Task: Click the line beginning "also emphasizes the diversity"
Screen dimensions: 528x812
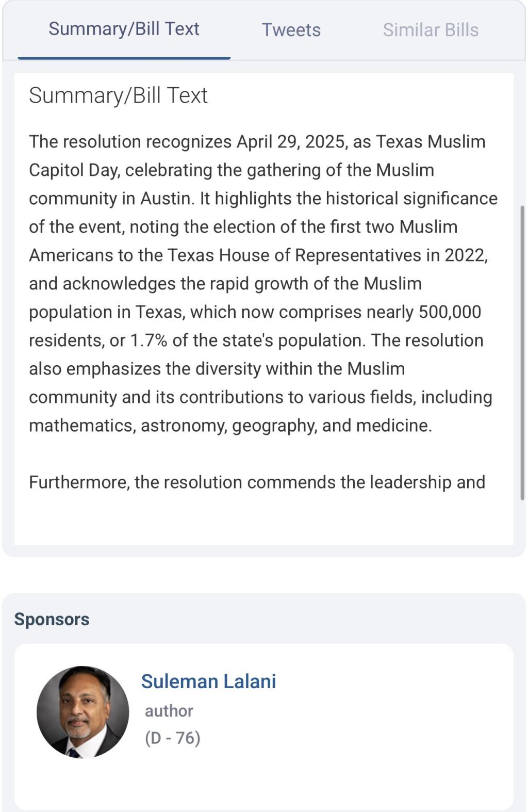Action: pyautogui.click(x=217, y=369)
